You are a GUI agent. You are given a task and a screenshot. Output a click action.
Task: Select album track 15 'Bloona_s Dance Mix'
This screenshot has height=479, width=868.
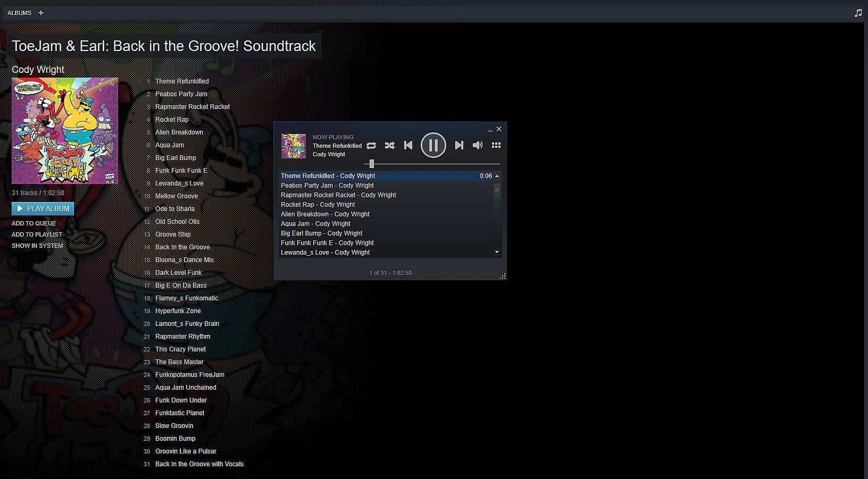[185, 260]
